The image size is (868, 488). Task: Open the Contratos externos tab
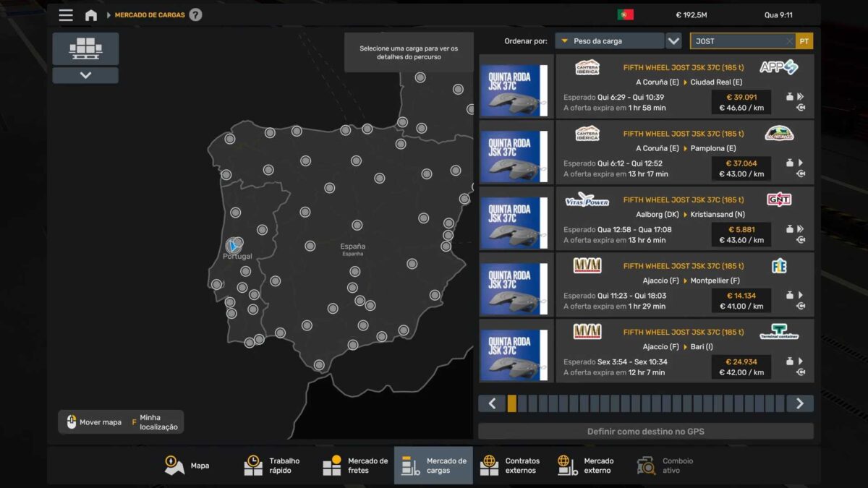[x=510, y=466]
